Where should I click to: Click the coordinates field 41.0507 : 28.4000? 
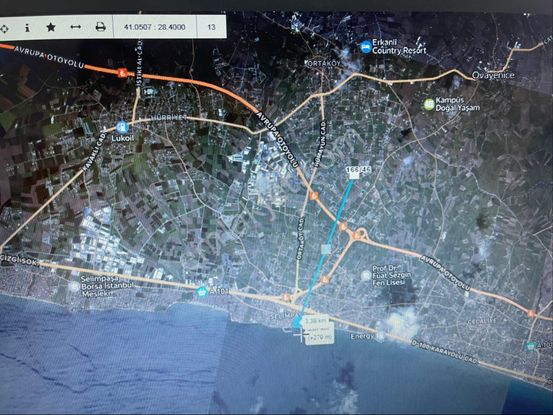pyautogui.click(x=154, y=27)
